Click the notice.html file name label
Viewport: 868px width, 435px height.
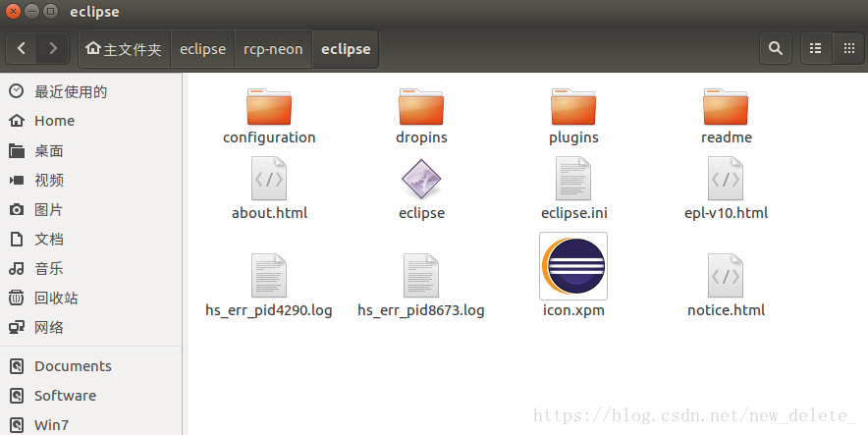(x=726, y=310)
